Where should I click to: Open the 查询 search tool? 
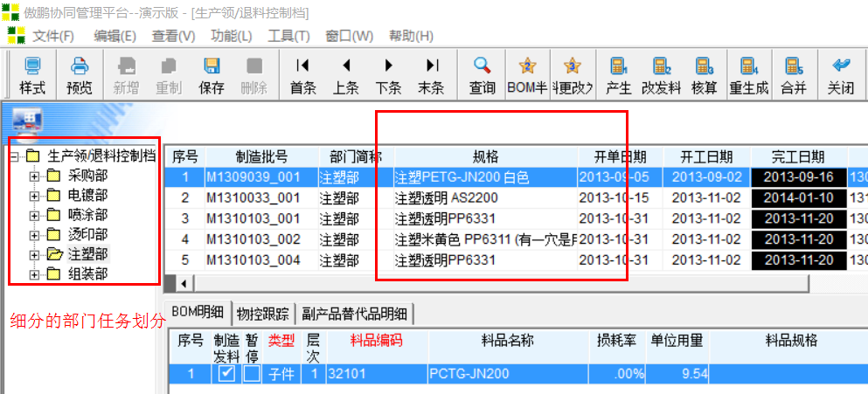coord(482,66)
